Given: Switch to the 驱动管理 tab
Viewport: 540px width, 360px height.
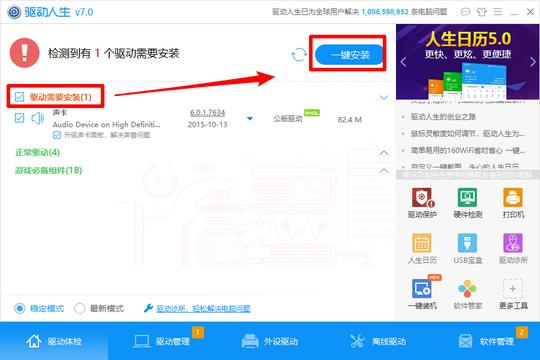Looking at the screenshot, I should tap(162, 341).
